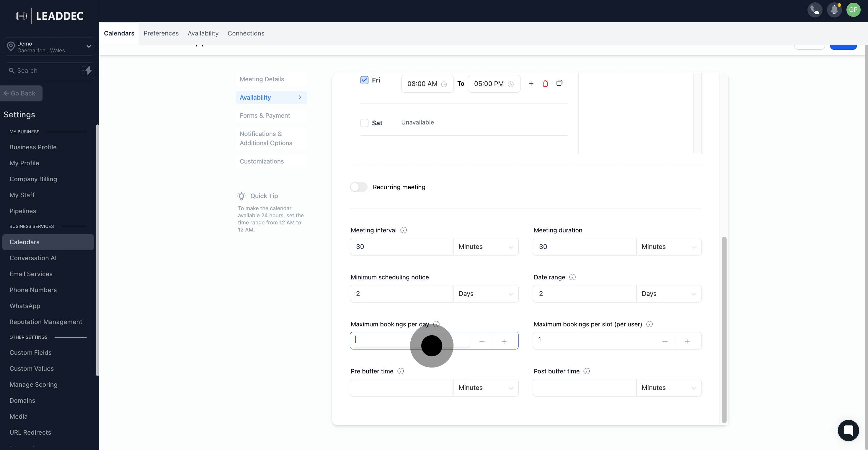Open Forms & Payment section
Viewport: 868px width, 450px height.
coord(265,115)
